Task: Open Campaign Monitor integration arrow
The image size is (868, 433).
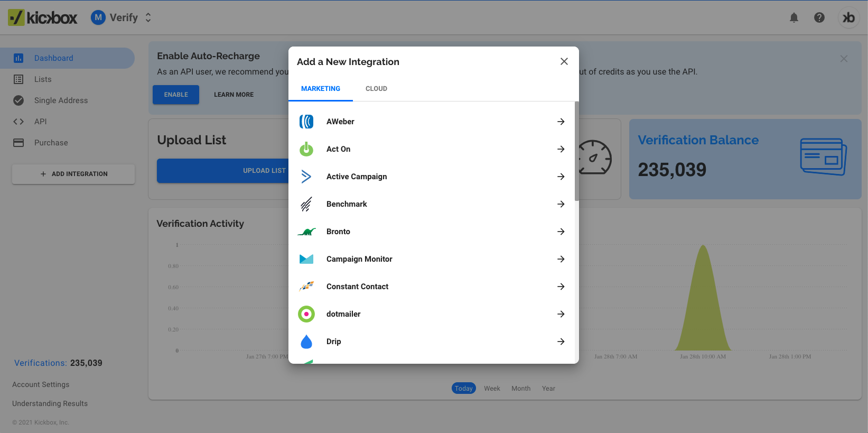Action: coord(561,259)
